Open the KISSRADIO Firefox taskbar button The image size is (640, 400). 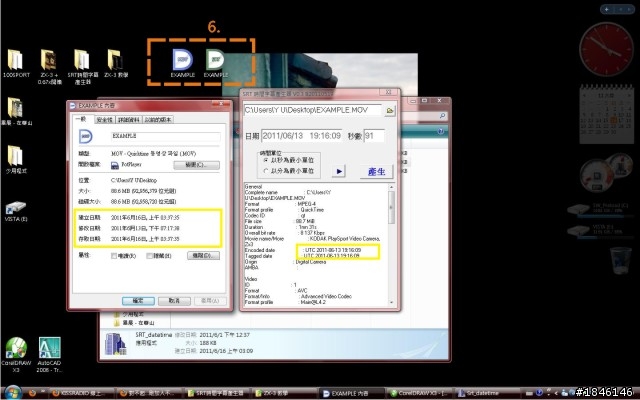click(82, 393)
